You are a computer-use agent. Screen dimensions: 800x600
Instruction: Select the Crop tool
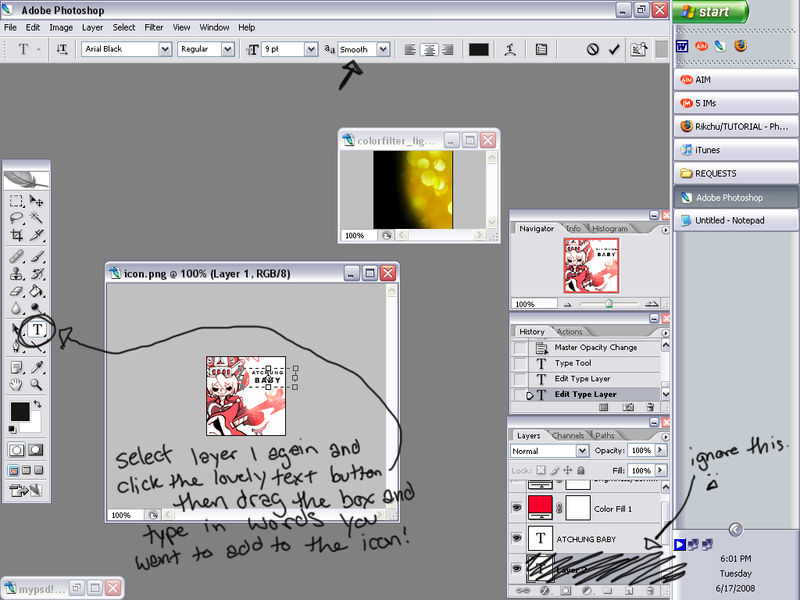point(16,235)
